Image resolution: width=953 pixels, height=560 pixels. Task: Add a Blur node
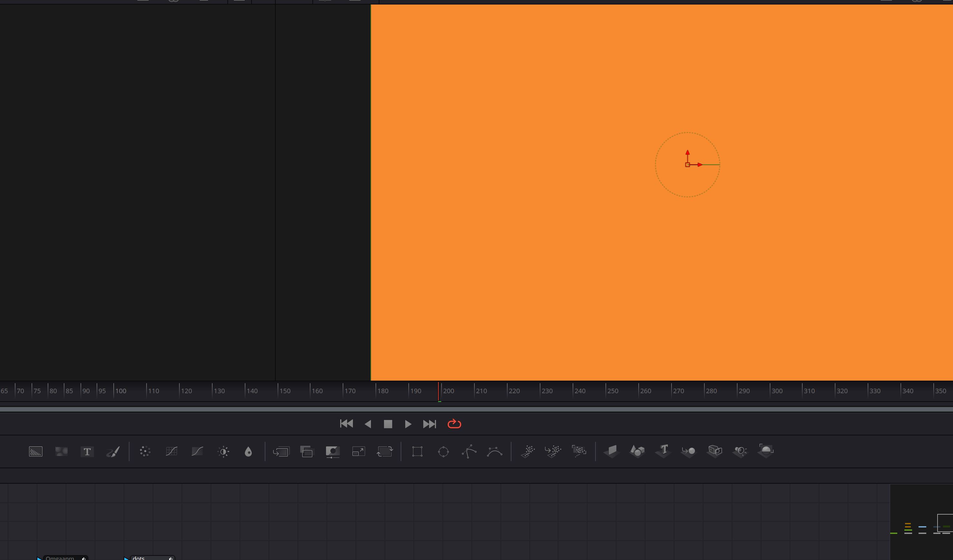(x=248, y=451)
